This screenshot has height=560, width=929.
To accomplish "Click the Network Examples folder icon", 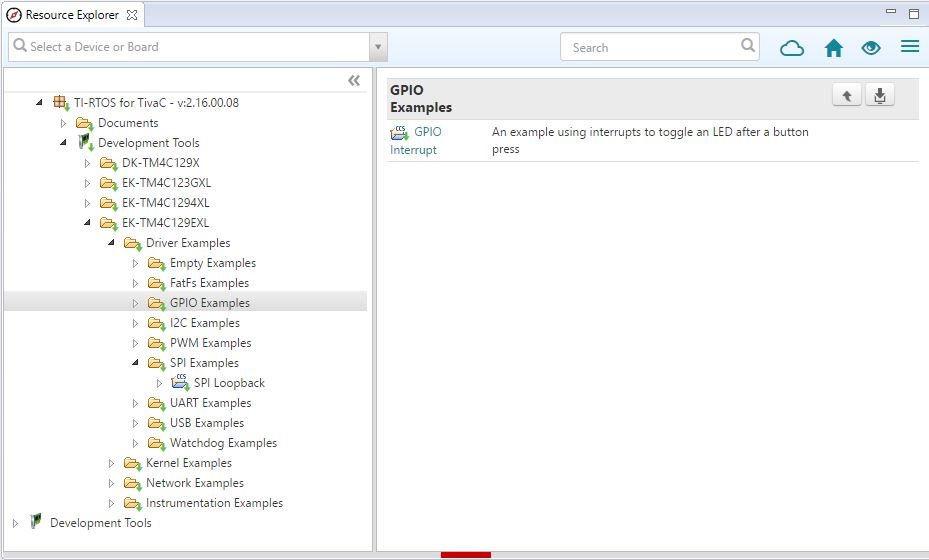I will click(x=133, y=484).
